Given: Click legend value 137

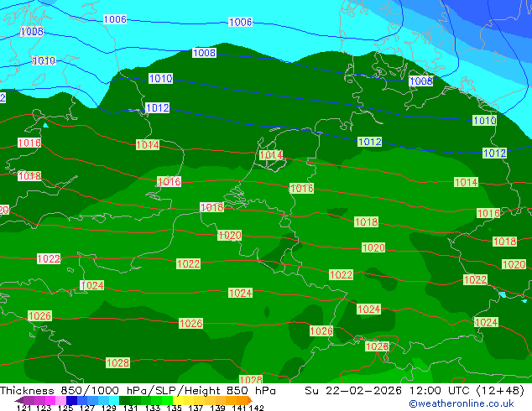Looking at the screenshot, I should pyautogui.click(x=196, y=408).
